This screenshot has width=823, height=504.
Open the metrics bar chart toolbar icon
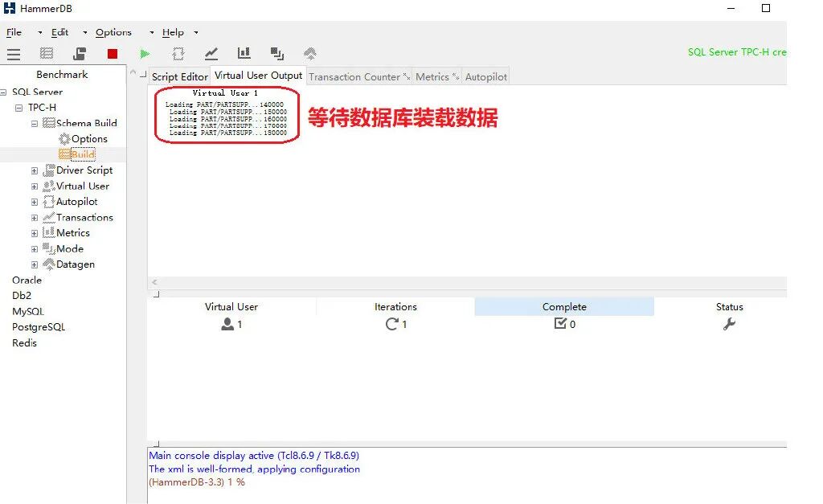(x=244, y=53)
